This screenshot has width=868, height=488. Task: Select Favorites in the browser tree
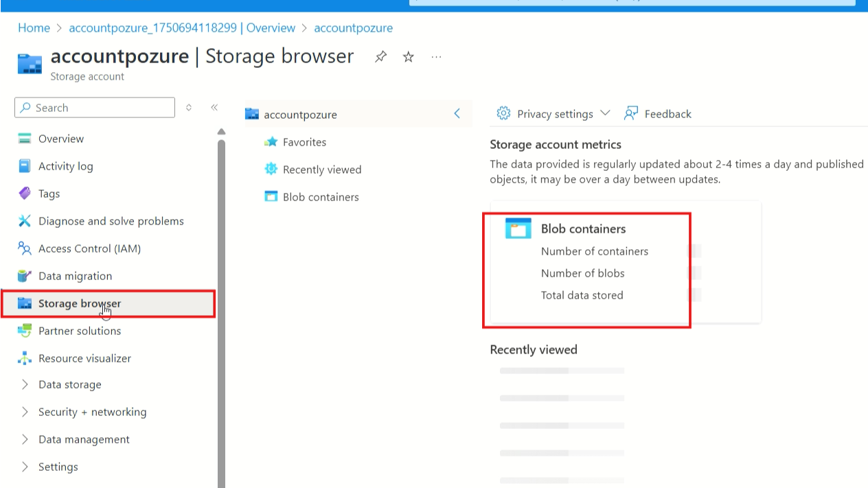pos(304,142)
